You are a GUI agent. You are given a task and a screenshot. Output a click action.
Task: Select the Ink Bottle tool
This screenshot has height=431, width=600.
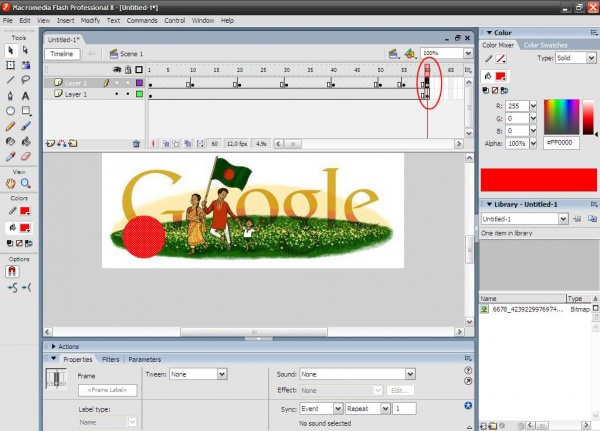pos(10,141)
